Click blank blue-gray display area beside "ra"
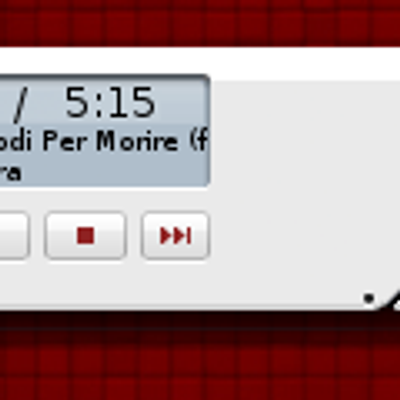Viewport: 400px width, 400px height. point(113,173)
